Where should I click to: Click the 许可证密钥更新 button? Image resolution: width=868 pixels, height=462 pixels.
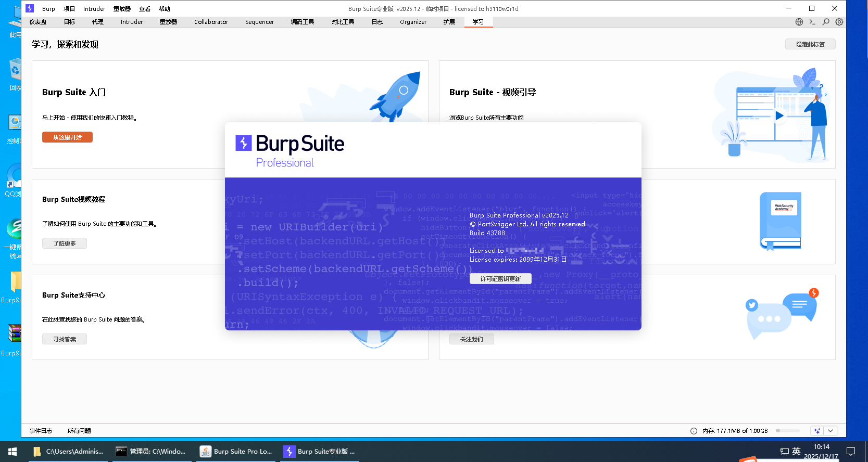point(500,279)
